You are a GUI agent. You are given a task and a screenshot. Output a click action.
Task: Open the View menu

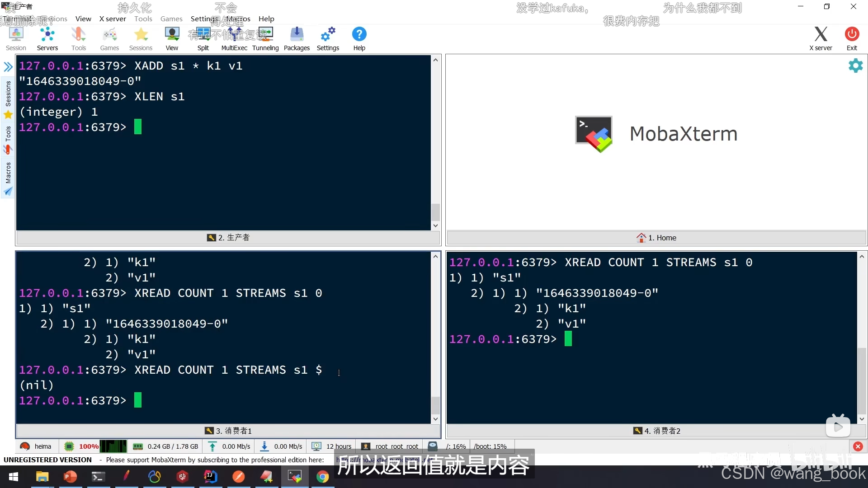[83, 19]
